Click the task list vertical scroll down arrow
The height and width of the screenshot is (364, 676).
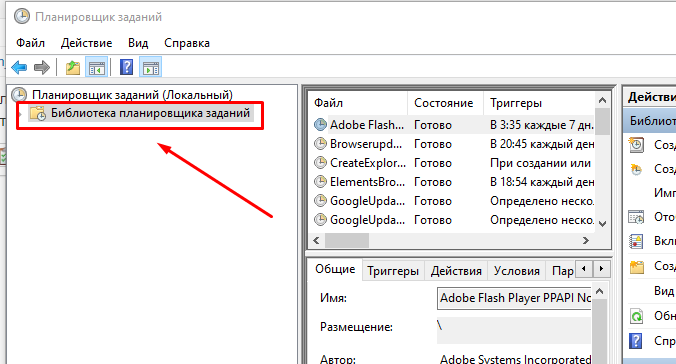click(x=602, y=223)
